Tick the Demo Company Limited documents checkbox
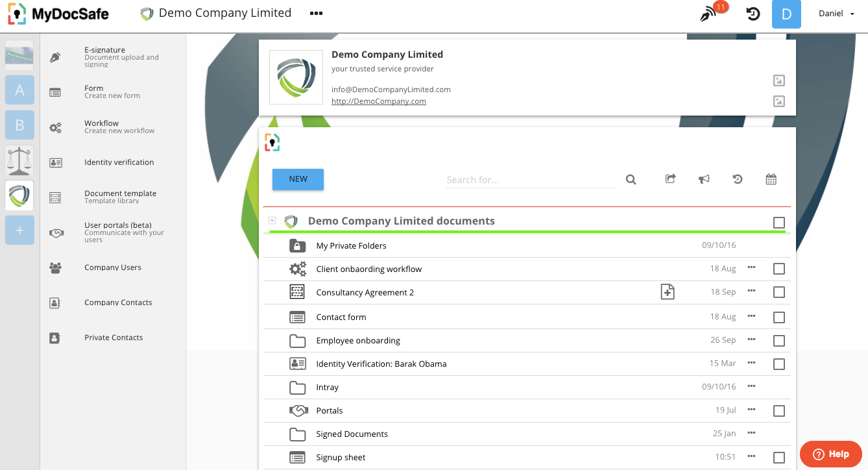Image resolution: width=868 pixels, height=470 pixels. pyautogui.click(x=779, y=223)
